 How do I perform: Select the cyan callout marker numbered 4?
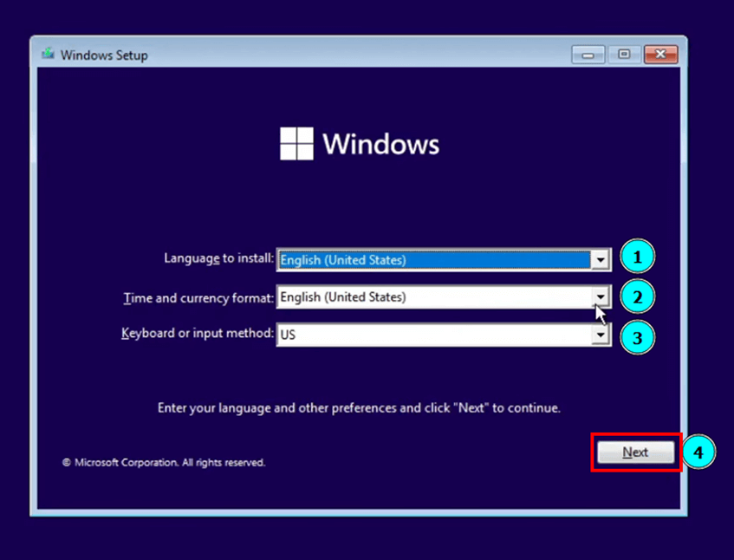tap(698, 453)
